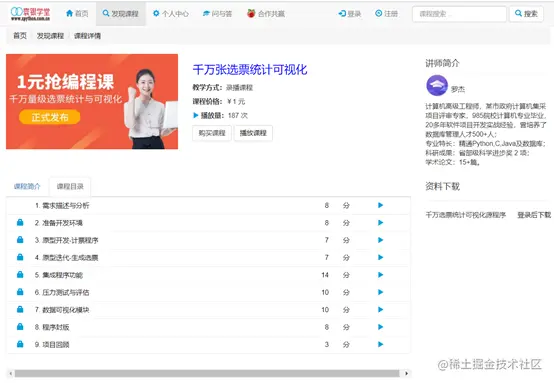Click lesson title 2. 准备开发环境
Image resolution: width=554 pixels, height=383 pixels.
point(59,223)
